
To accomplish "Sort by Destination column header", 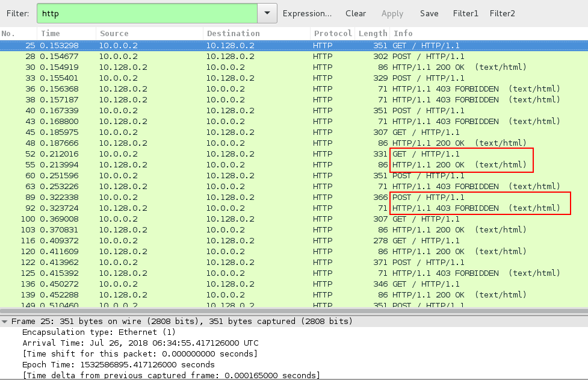I will pyautogui.click(x=256, y=33).
